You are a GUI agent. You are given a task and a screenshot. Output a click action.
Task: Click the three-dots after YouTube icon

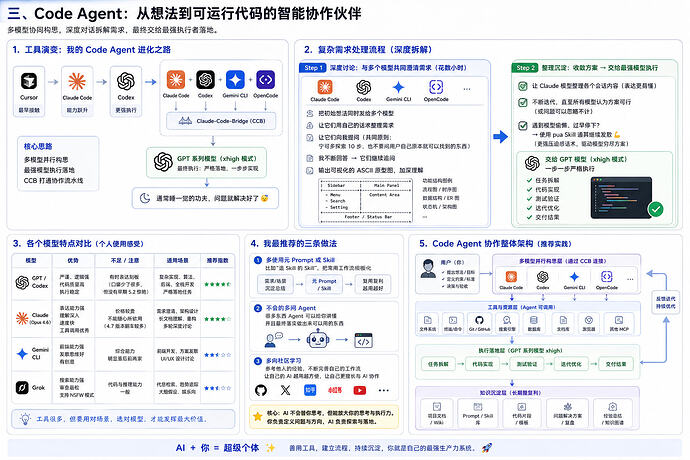tap(384, 390)
